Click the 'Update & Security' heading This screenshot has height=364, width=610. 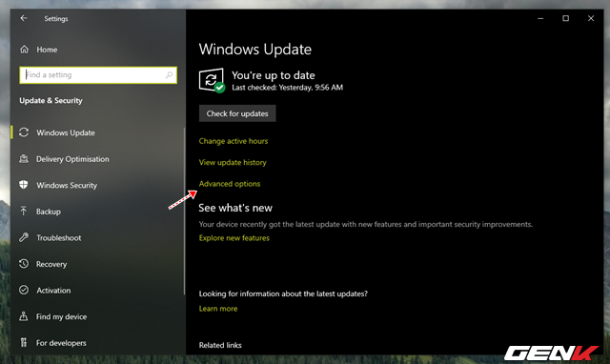pos(51,100)
